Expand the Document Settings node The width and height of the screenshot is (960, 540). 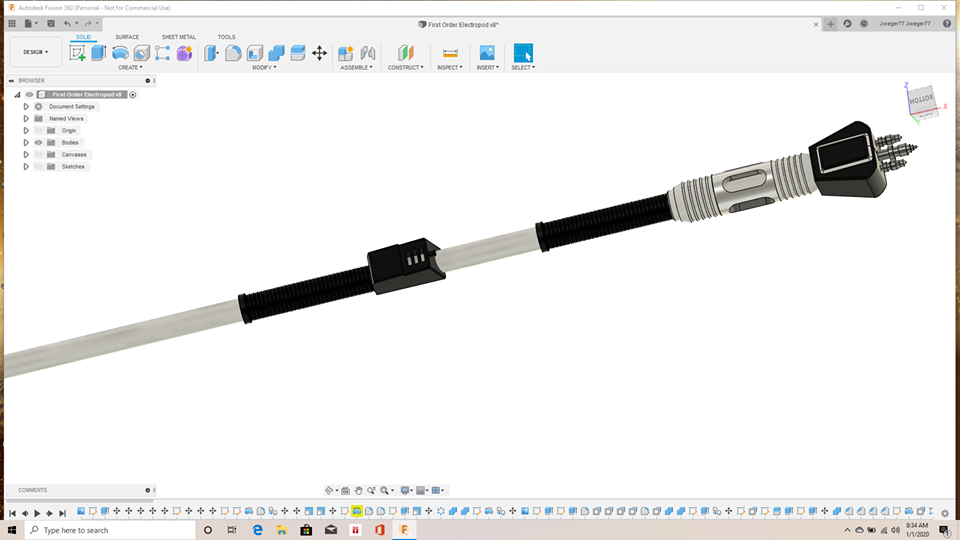(x=26, y=107)
